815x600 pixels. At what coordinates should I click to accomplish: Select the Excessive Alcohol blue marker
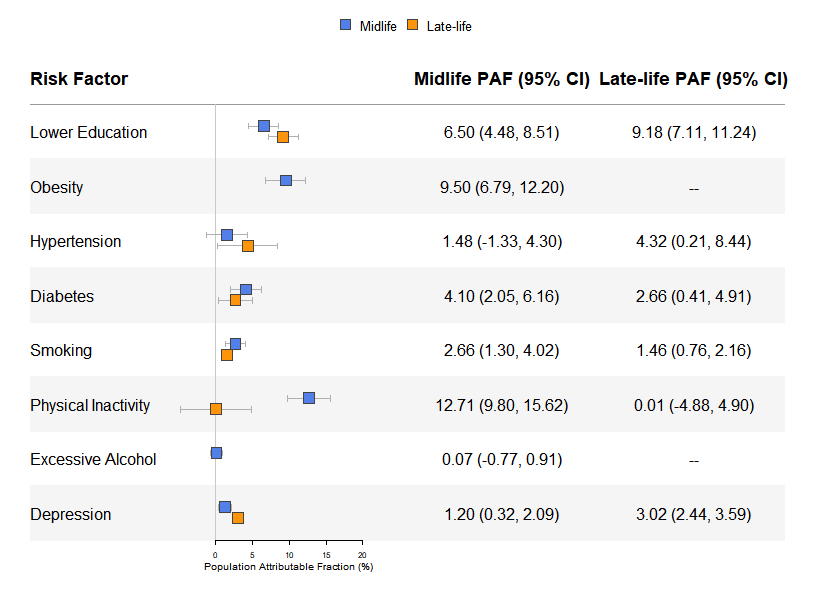coord(216,453)
